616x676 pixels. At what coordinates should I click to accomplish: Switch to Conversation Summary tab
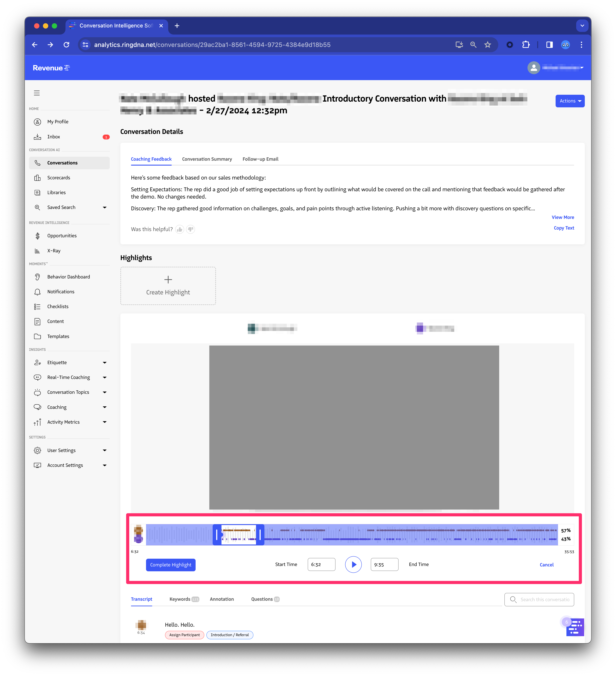207,159
